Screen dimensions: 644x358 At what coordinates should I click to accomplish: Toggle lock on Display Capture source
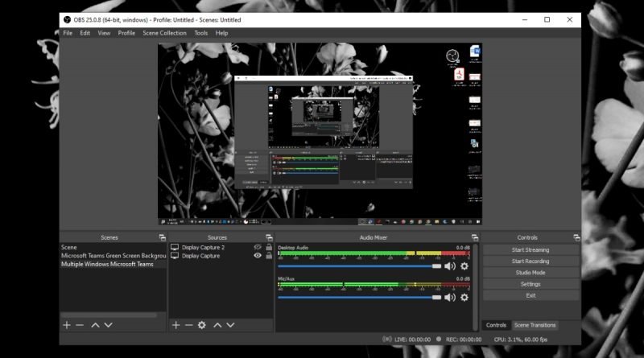tap(269, 255)
